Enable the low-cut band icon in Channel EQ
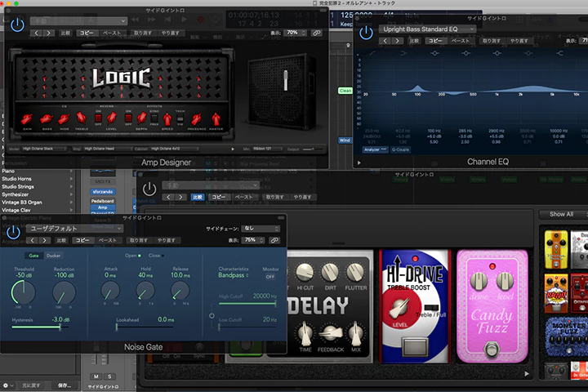588x392 pixels. pos(372,53)
